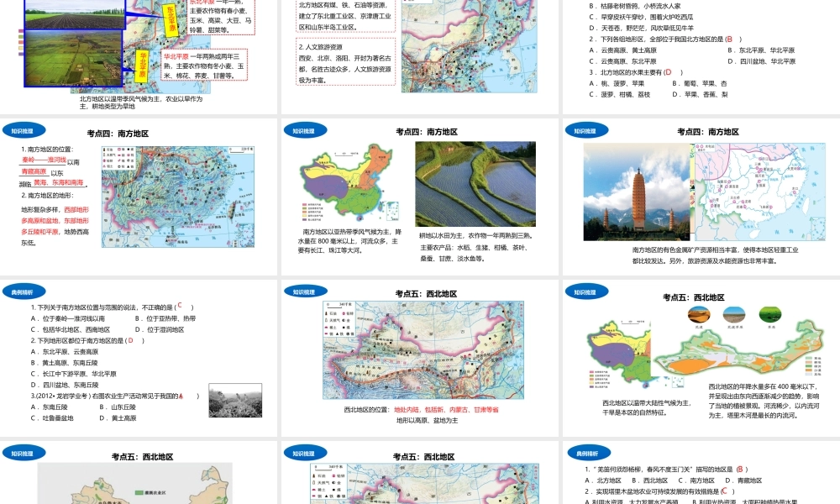Click the red text 秦岭——淮河线
The width and height of the screenshot is (840, 504).
44,160
